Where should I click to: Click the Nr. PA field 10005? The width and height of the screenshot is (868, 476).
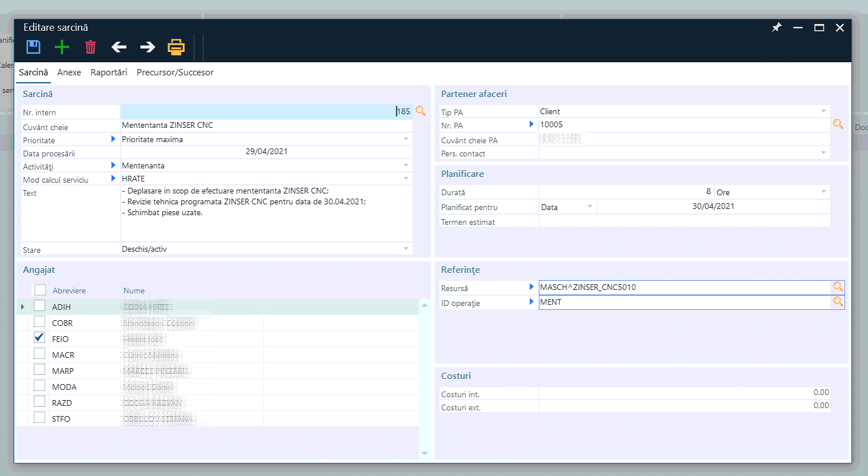coord(684,124)
